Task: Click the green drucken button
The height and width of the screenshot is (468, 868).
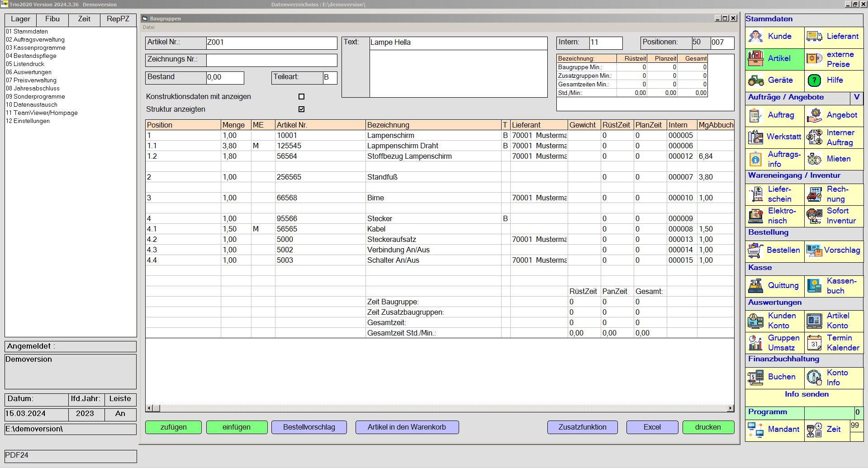Action: click(x=708, y=427)
